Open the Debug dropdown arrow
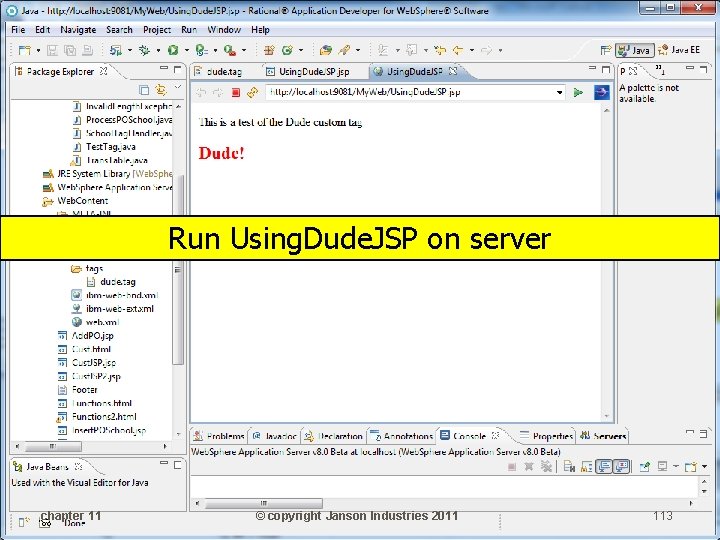Screen dimensions: 720x540 point(158,50)
